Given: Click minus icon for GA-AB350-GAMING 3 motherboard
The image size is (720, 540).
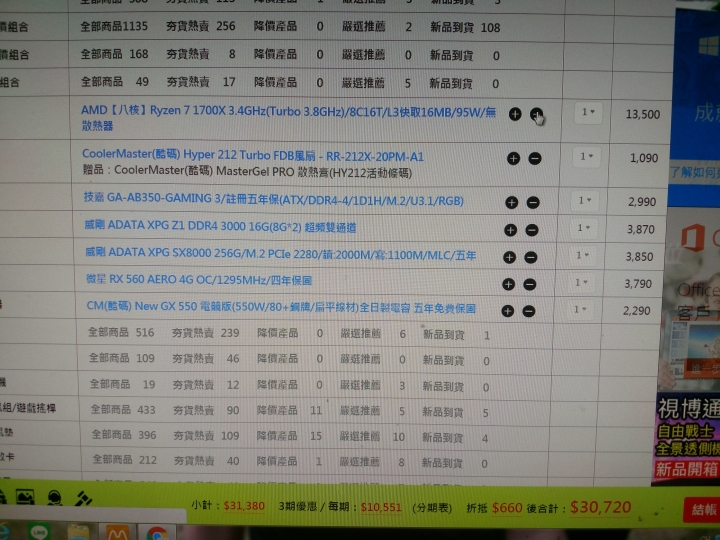Looking at the screenshot, I should tap(533, 202).
